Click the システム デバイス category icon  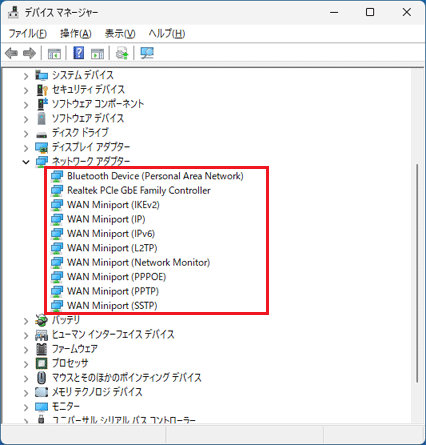pos(42,75)
